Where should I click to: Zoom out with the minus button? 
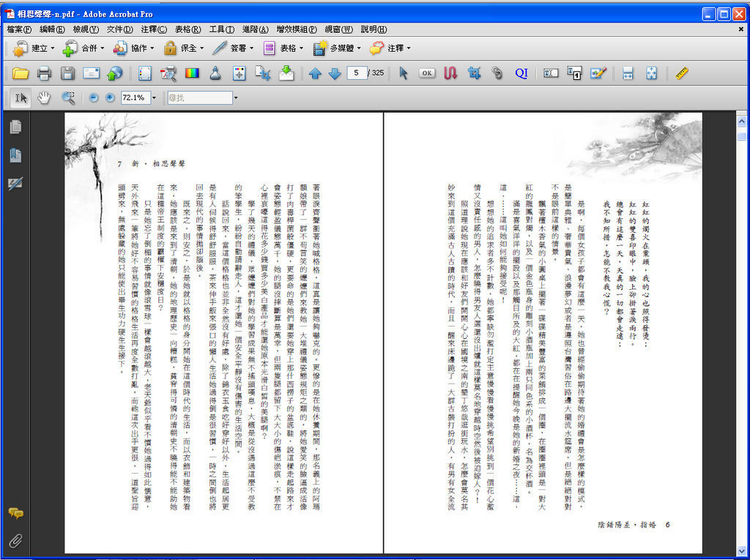(x=94, y=98)
